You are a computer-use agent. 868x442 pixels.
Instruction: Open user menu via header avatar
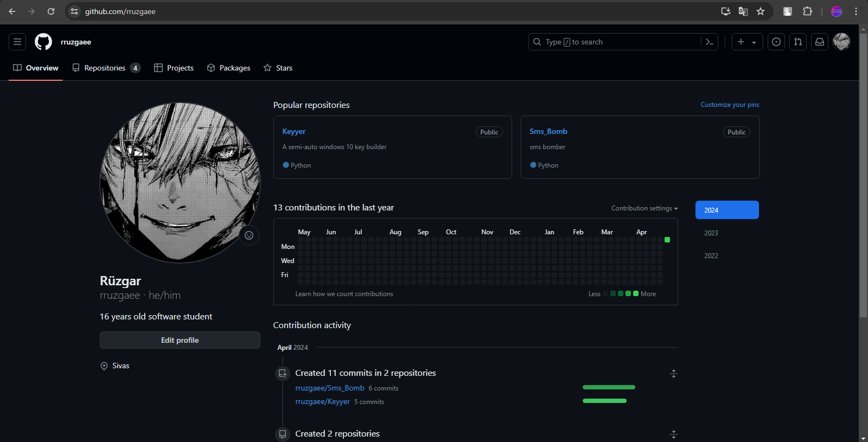[x=841, y=42]
